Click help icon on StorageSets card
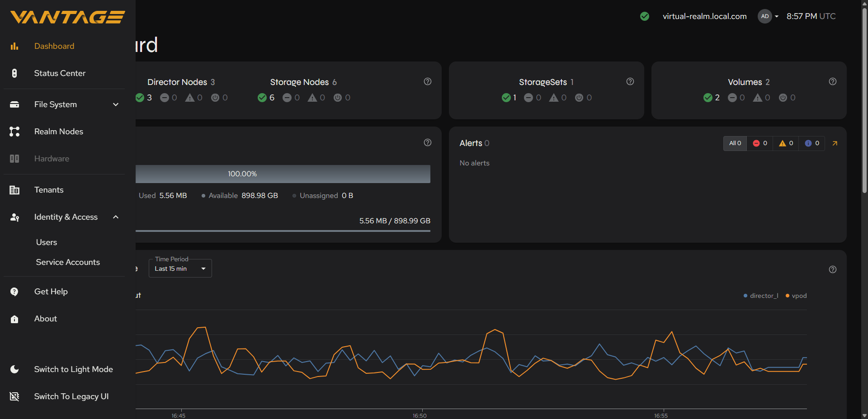 point(630,81)
